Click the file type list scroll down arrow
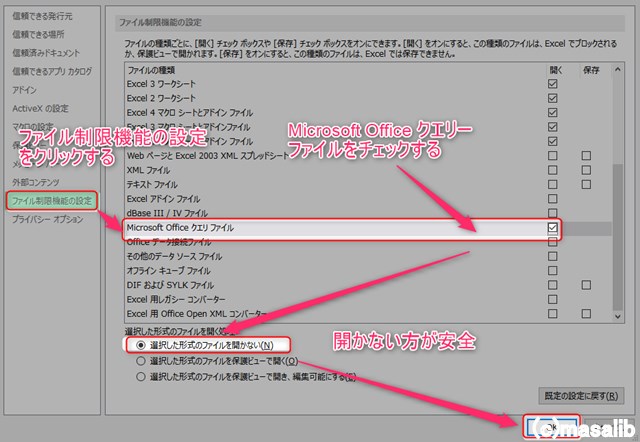Image resolution: width=640 pixels, height=442 pixels. [618, 316]
